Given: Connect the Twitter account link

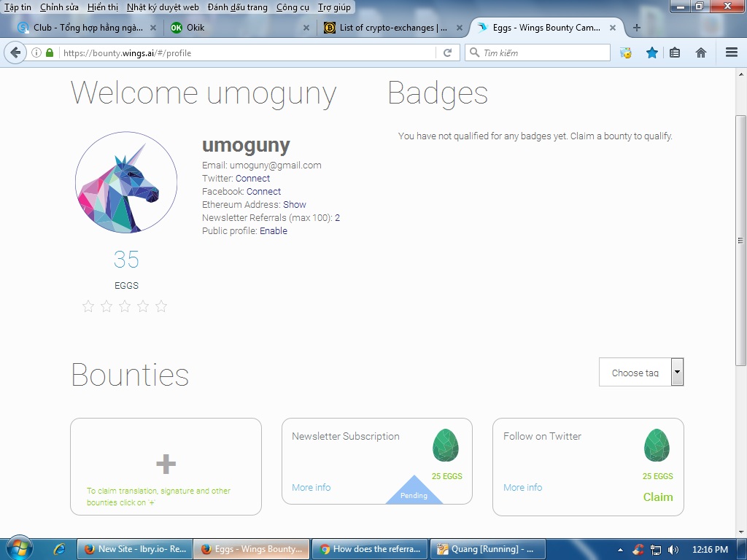Looking at the screenshot, I should [x=252, y=179].
